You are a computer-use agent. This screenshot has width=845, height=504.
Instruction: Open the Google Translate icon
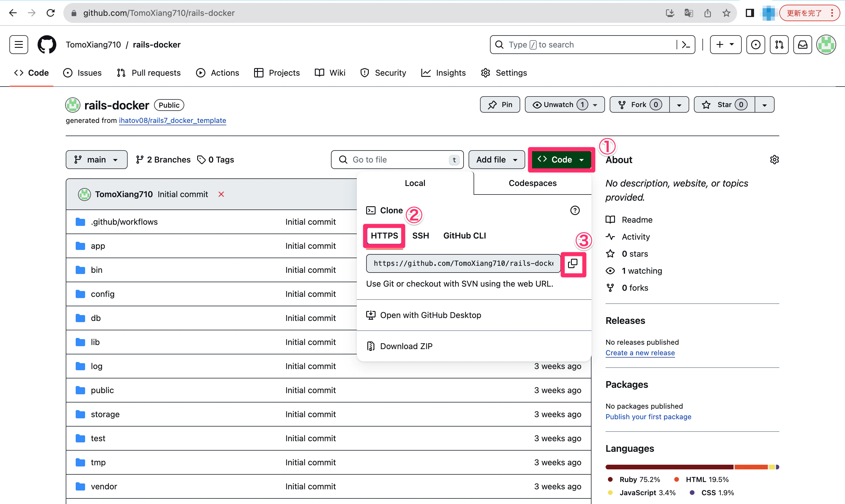click(689, 13)
